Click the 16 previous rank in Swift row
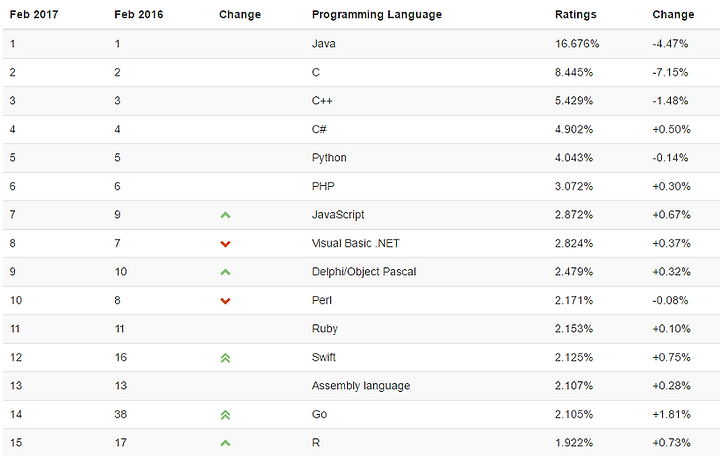Screen dimensions: 720x456 click(121, 357)
